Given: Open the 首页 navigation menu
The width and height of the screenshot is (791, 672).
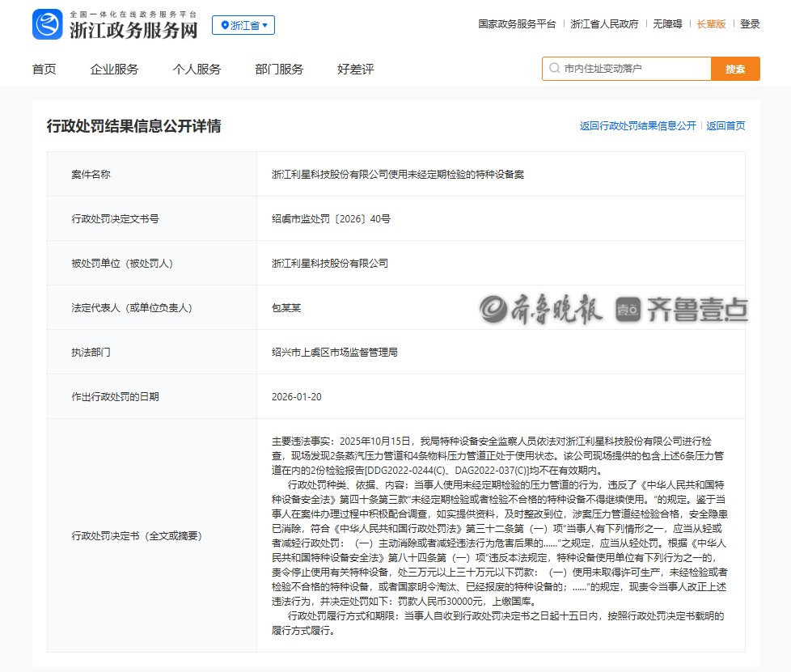Looking at the screenshot, I should point(43,70).
